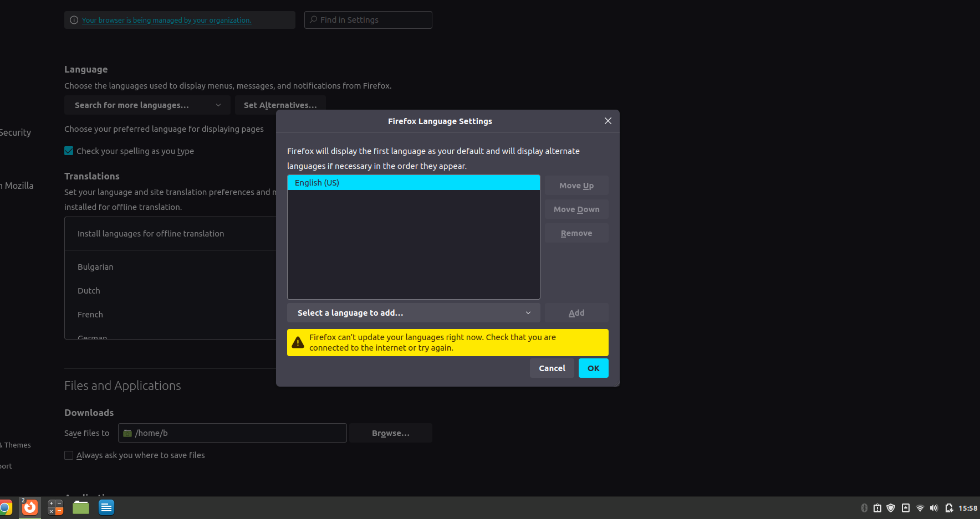Select French in offline translation list
Screen dimensions: 980x519
90,315
